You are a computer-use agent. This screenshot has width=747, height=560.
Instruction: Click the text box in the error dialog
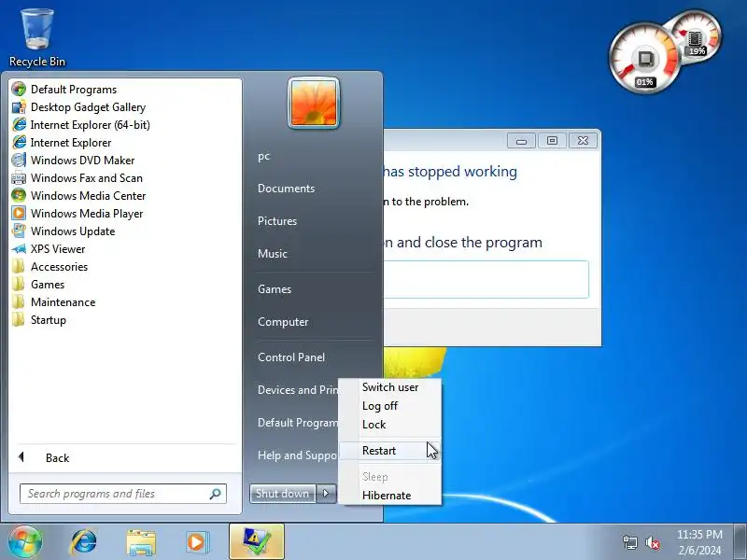[486, 279]
